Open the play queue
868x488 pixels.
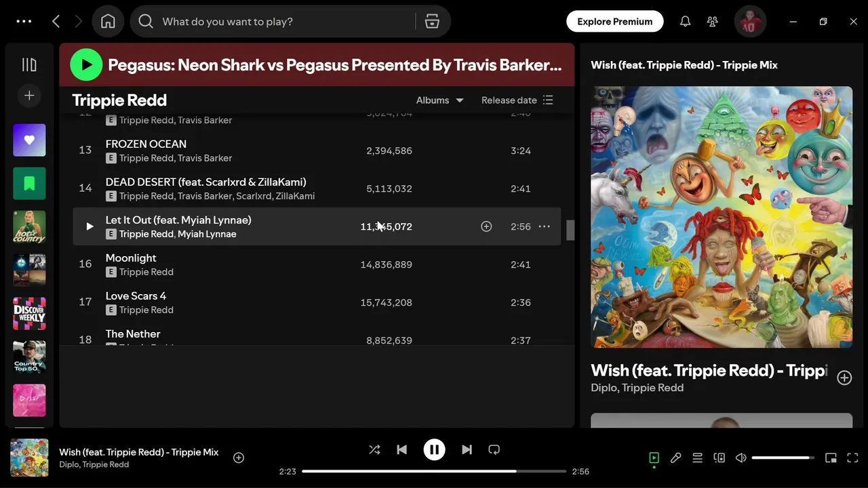point(697,458)
